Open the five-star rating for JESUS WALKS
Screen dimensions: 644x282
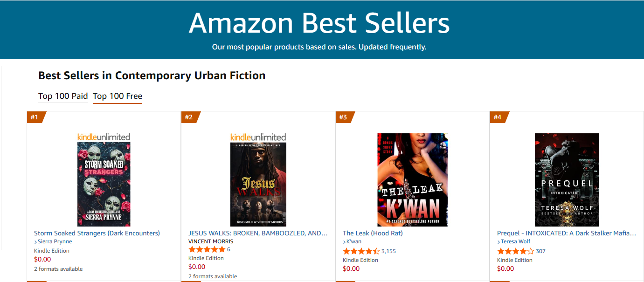pos(207,249)
